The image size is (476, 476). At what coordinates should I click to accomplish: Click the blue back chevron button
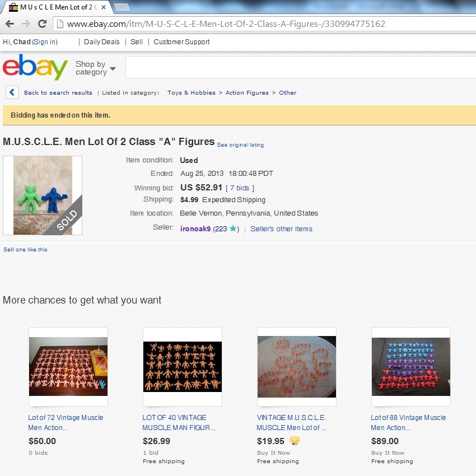point(12,92)
